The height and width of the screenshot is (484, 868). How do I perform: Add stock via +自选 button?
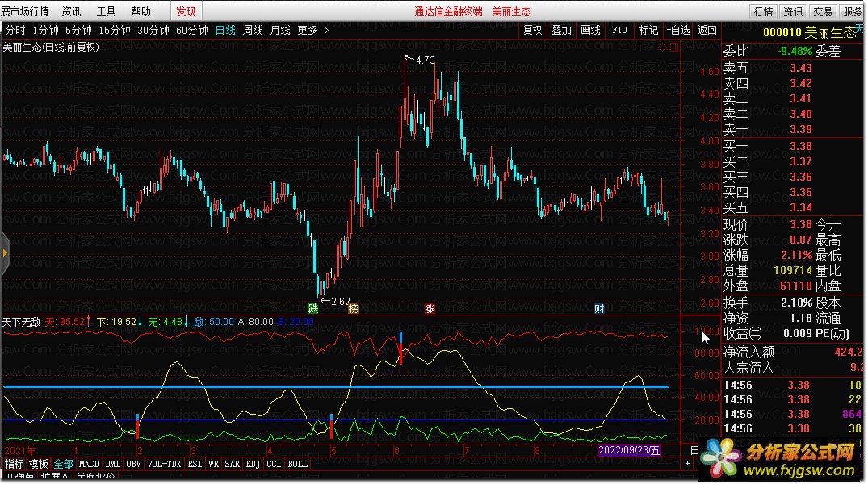pyautogui.click(x=677, y=30)
